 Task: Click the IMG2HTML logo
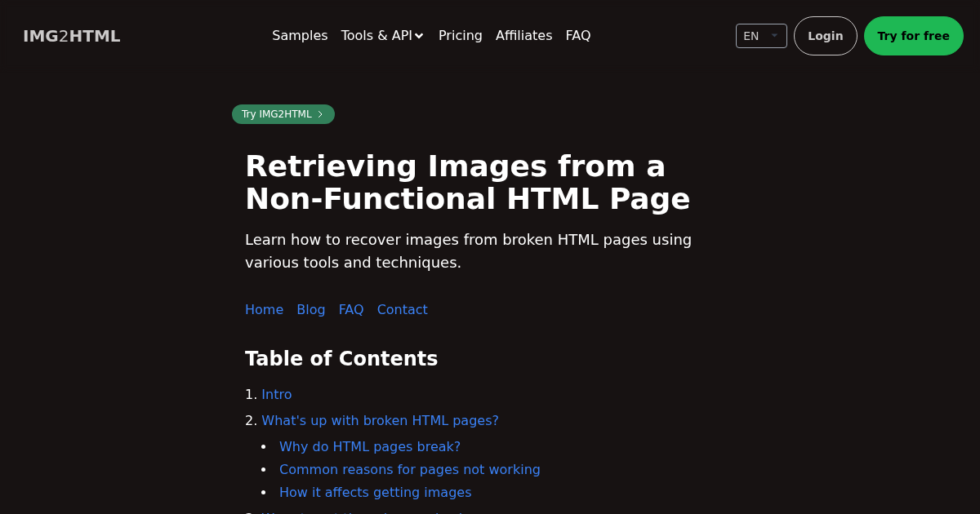pyautogui.click(x=71, y=36)
